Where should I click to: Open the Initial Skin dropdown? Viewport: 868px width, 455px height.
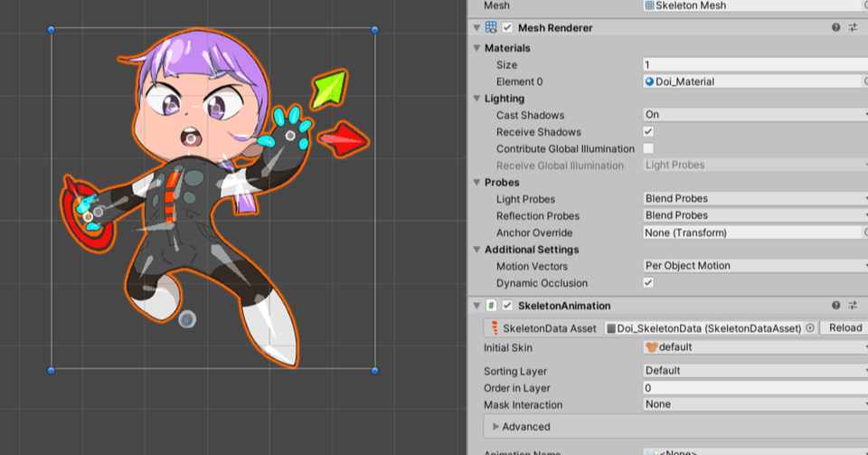(x=755, y=347)
